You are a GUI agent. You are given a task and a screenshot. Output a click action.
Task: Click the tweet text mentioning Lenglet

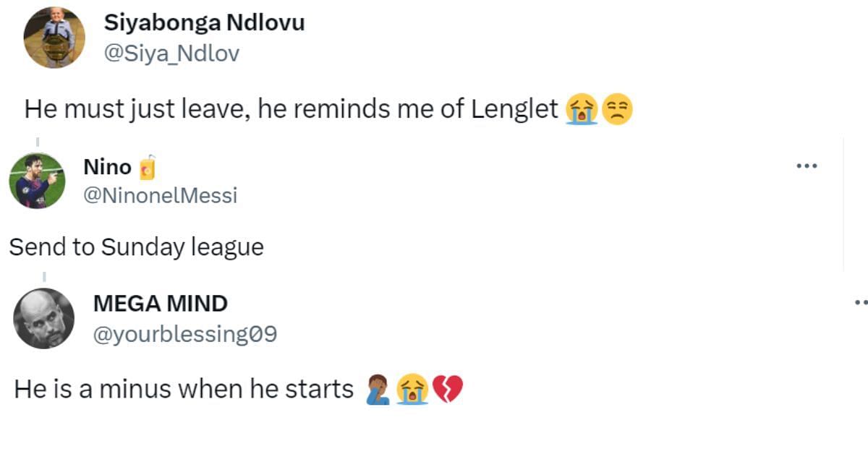pos(291,110)
